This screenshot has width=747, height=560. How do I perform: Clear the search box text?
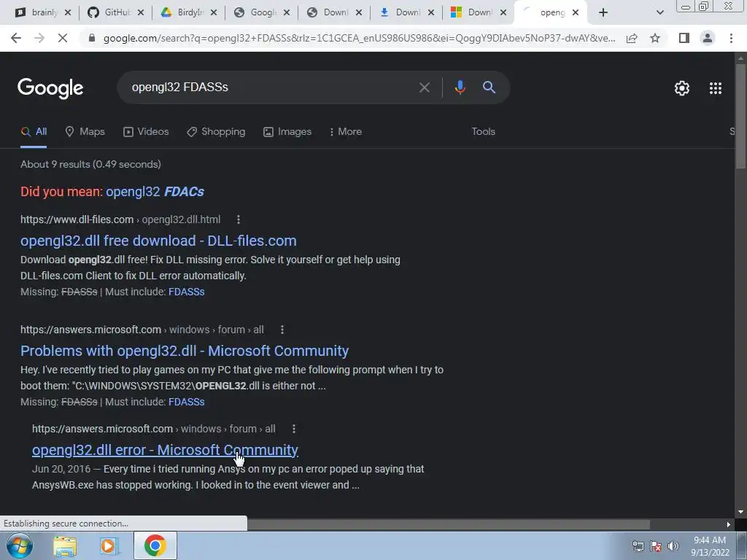point(424,87)
